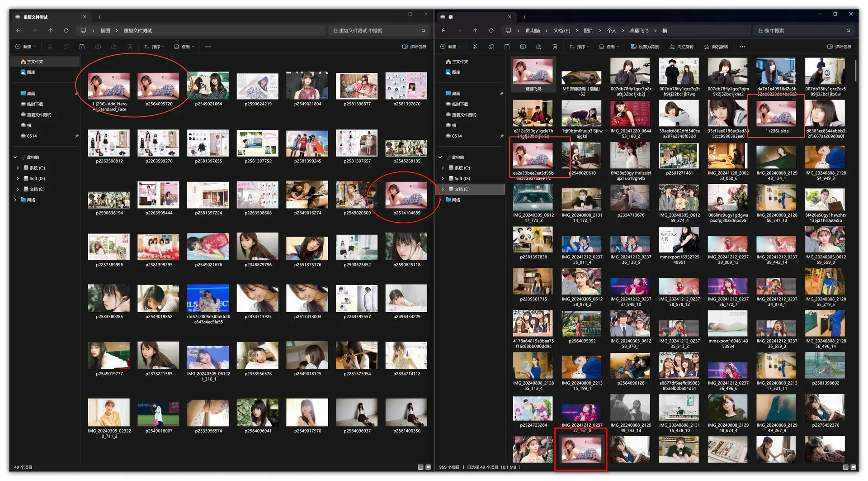Screen dimensions: 868x481
Task: Add a new tab in 重复文件测试 window
Action: [x=99, y=17]
